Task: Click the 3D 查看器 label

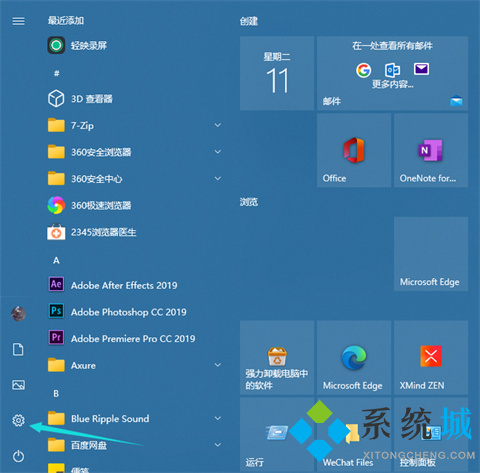Action: [x=92, y=99]
